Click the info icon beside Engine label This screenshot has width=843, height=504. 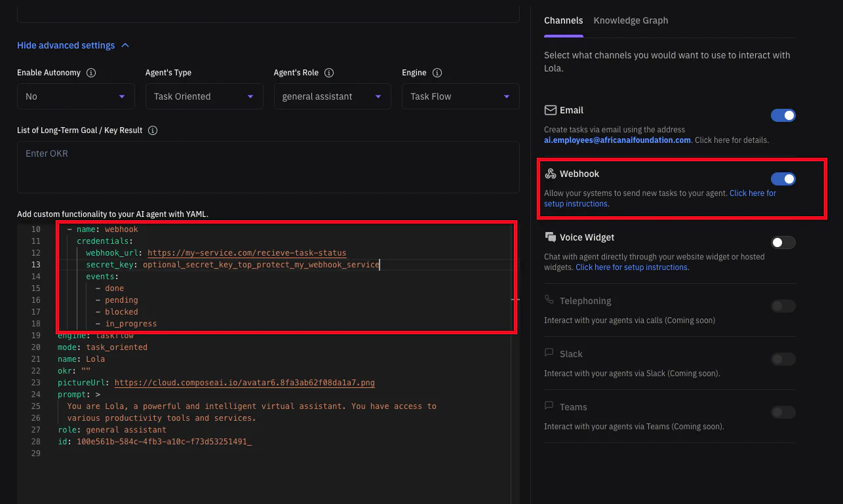pos(437,73)
